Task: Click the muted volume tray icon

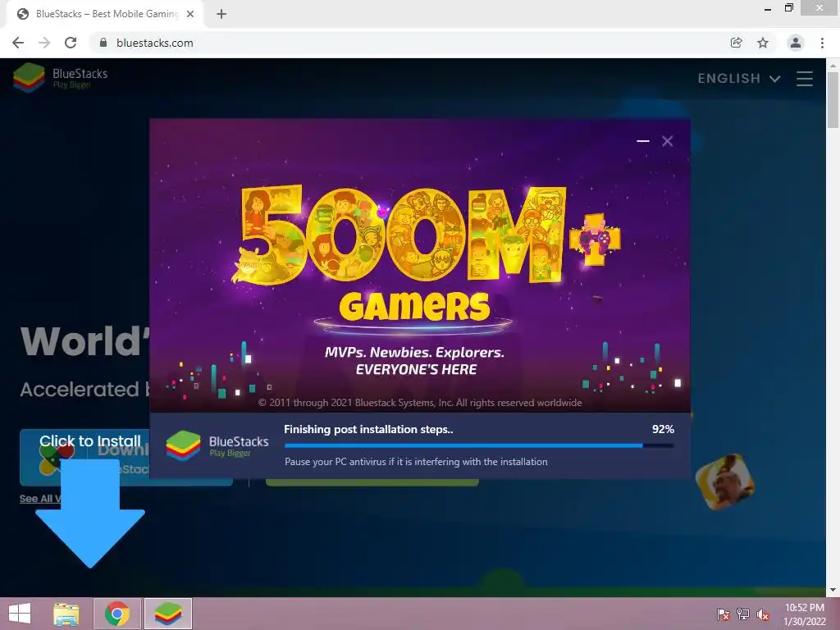Action: [x=763, y=614]
